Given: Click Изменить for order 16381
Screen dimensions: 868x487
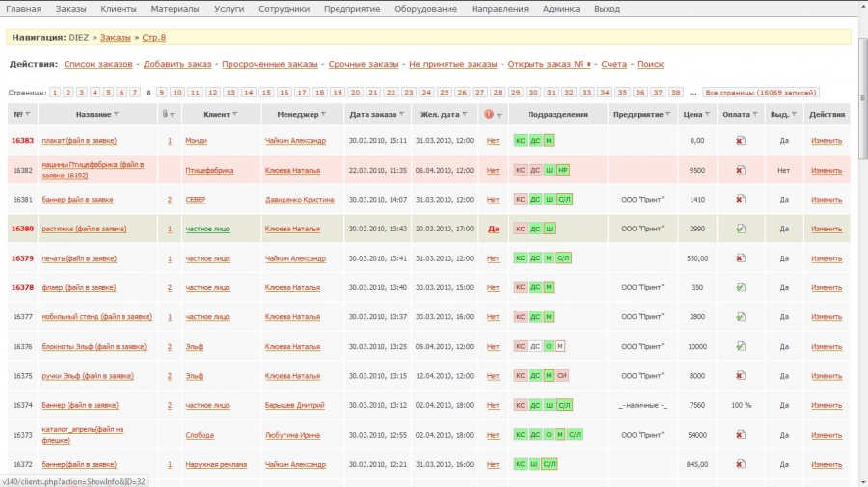Looking at the screenshot, I should 827,200.
